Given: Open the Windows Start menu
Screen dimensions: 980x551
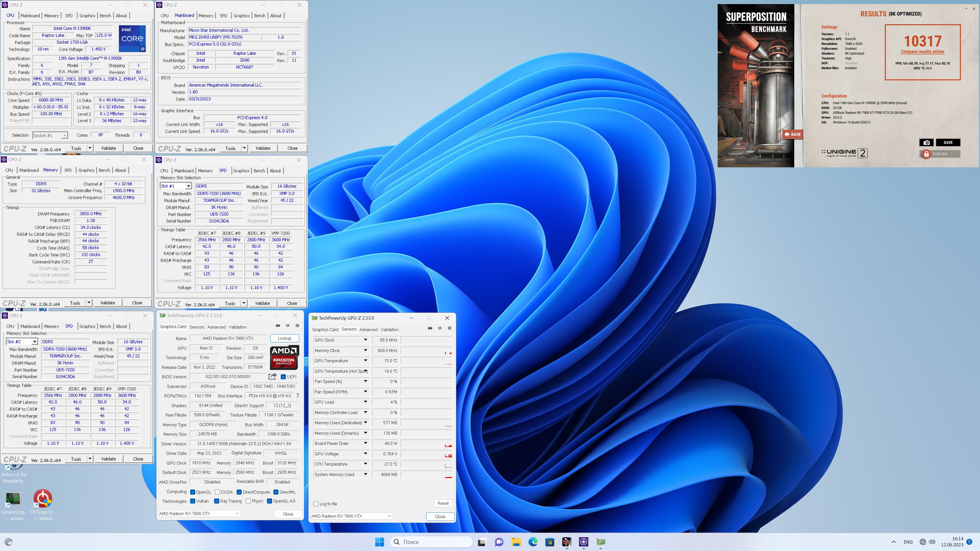Looking at the screenshot, I should (x=379, y=542).
